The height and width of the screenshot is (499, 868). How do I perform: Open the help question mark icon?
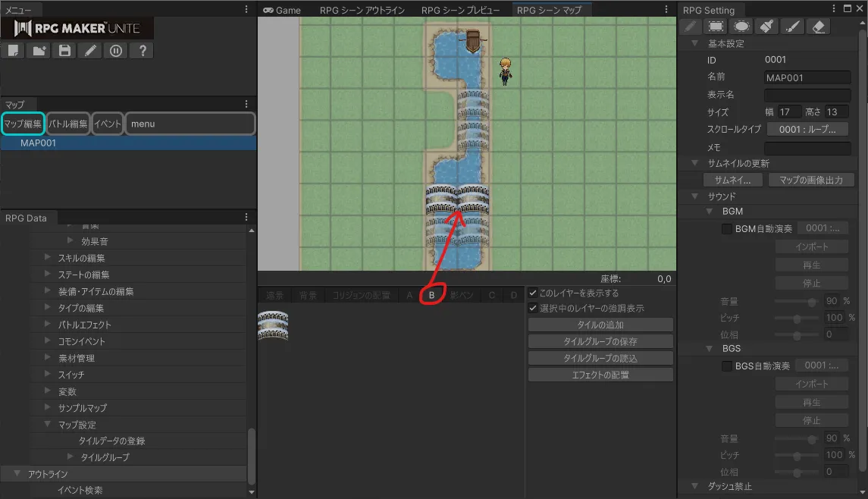[x=142, y=51]
